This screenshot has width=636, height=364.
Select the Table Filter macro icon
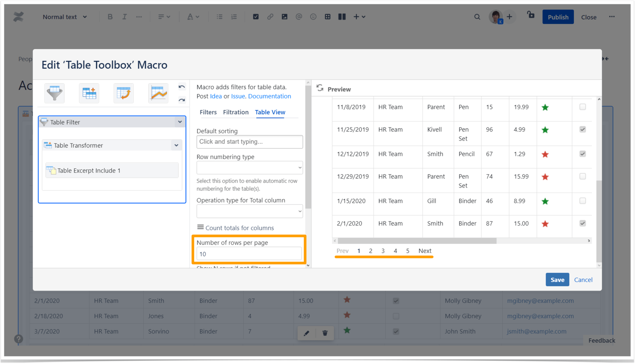[x=54, y=93]
